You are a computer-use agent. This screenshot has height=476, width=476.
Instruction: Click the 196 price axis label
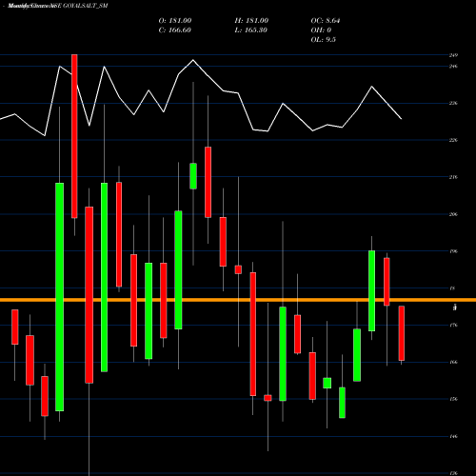pos(453,251)
